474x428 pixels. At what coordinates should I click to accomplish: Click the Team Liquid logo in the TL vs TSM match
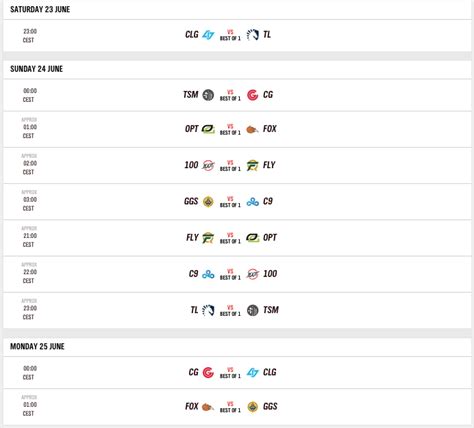(x=208, y=310)
